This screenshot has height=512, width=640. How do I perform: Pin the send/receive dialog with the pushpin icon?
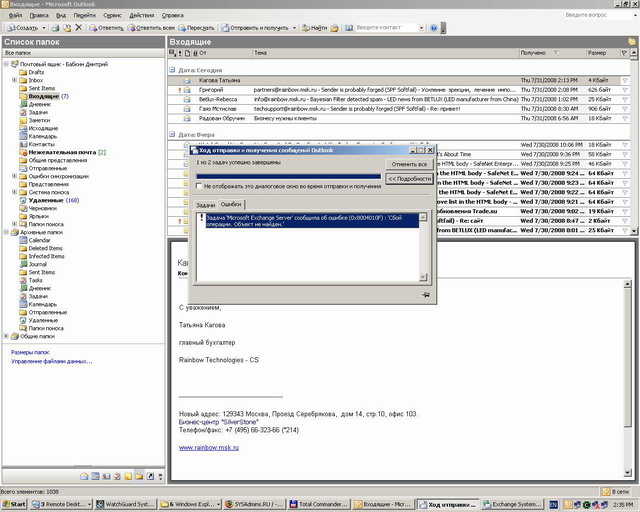pyautogui.click(x=426, y=295)
